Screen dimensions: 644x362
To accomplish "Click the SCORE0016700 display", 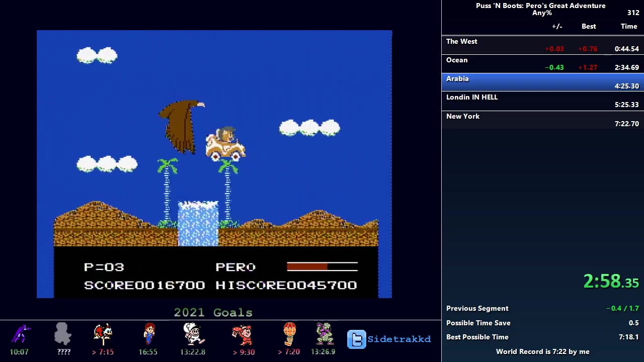I will tap(144, 285).
